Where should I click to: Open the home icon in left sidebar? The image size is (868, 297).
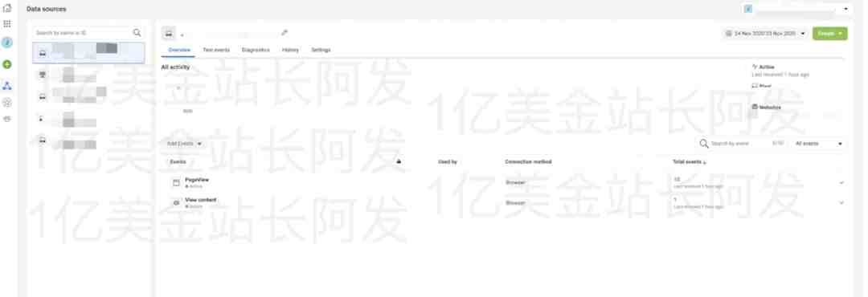click(7, 8)
